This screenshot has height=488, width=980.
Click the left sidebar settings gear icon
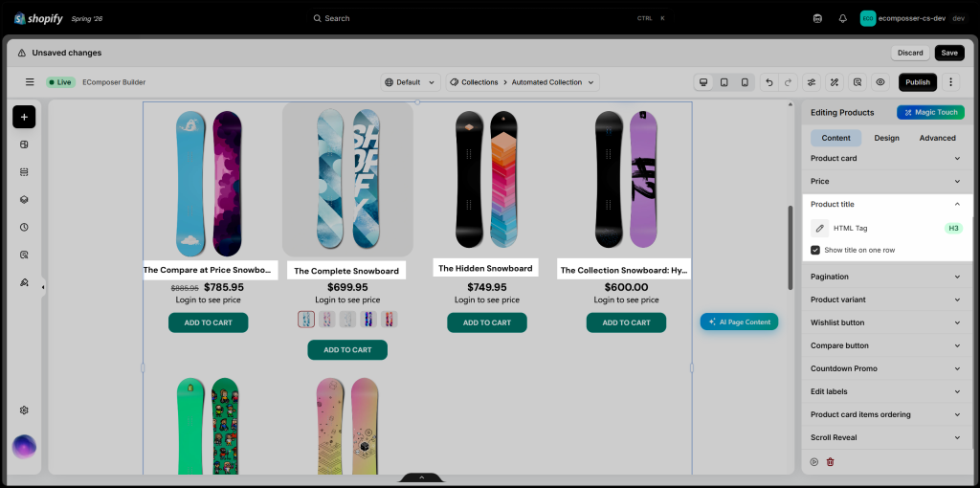pyautogui.click(x=24, y=410)
